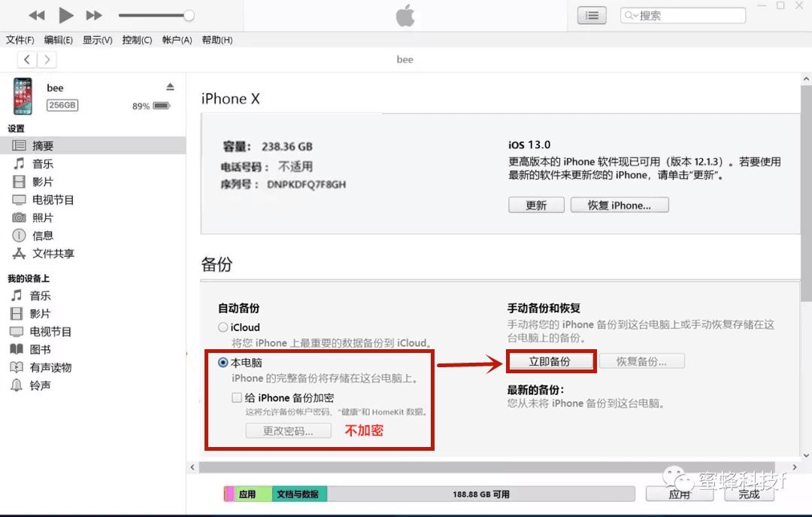The image size is (812, 517).
Task: Click the 恢复 iPhone... button
Action: [x=620, y=205]
